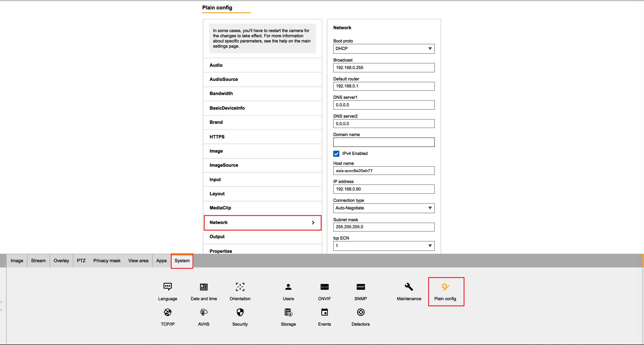This screenshot has width=644, height=345.
Task: Open the Maintenance wrench icon
Action: pyautogui.click(x=409, y=287)
